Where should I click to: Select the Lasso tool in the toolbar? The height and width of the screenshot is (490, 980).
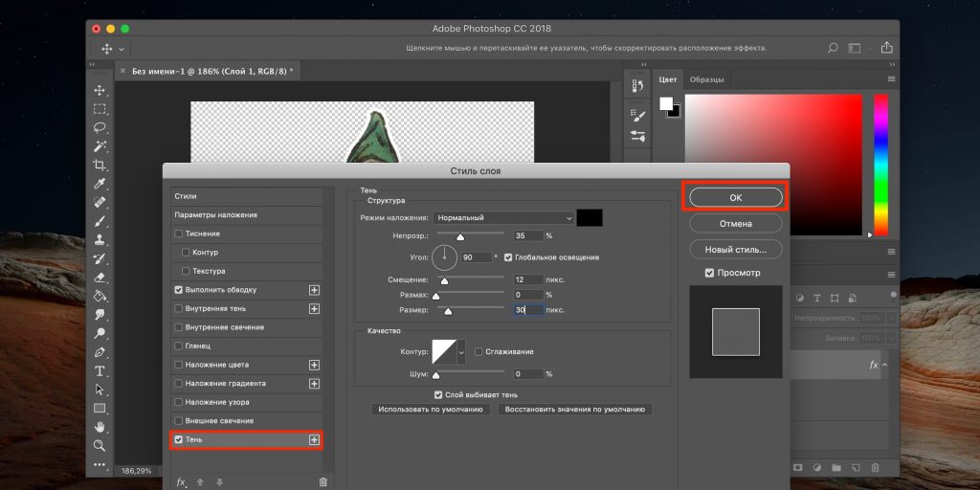(x=100, y=127)
